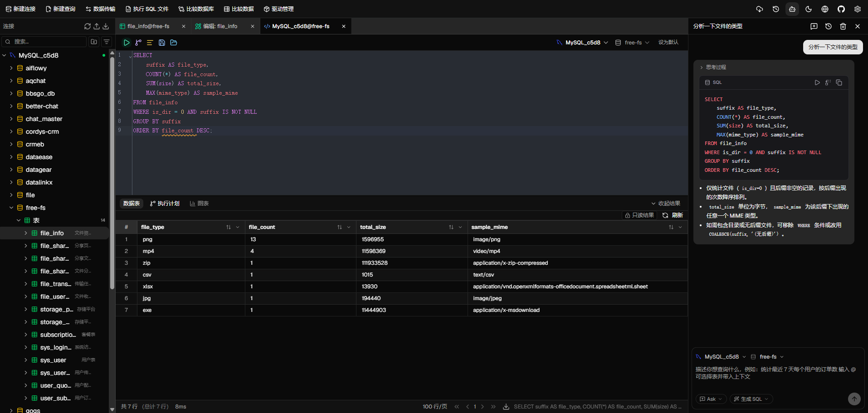The image size is (868, 413).
Task: Insert the AI SQL into the editor
Action: pyautogui.click(x=828, y=83)
